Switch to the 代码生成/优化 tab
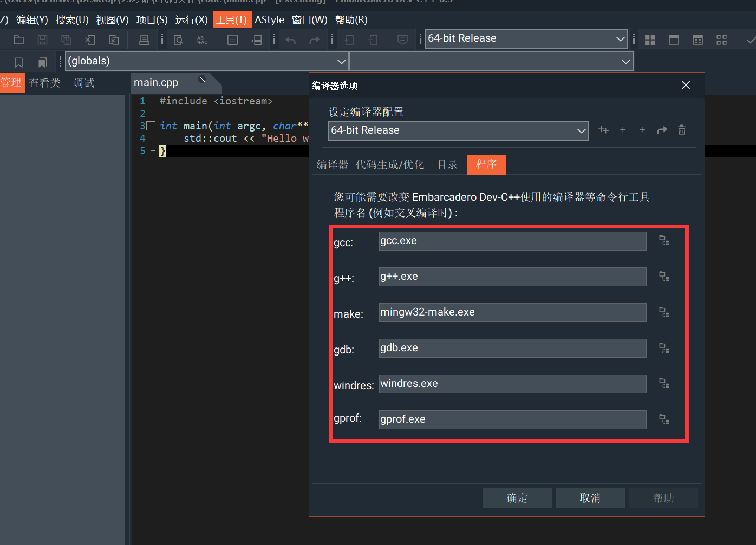Viewport: 756px width, 545px height. pos(390,165)
